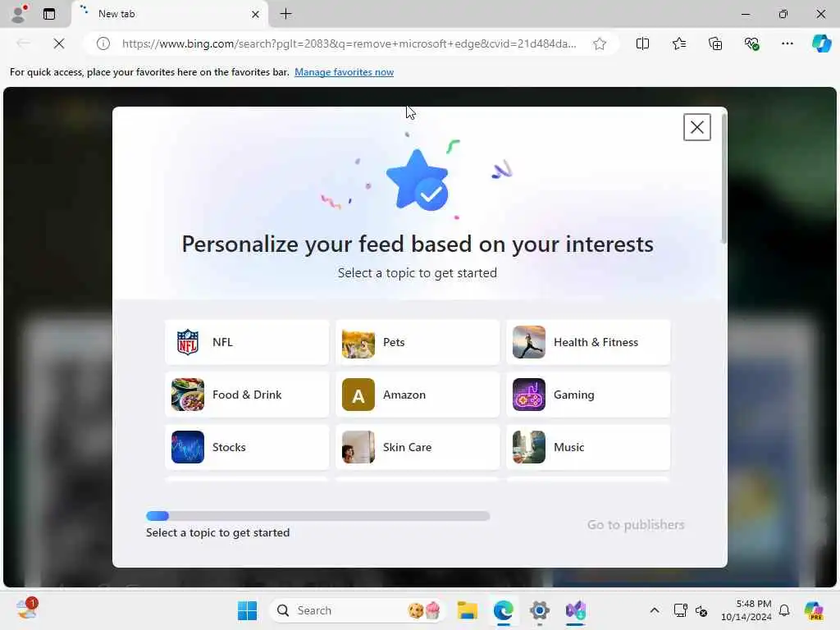Image resolution: width=840 pixels, height=630 pixels.
Task: Open File Explorer from taskbar
Action: (x=467, y=610)
